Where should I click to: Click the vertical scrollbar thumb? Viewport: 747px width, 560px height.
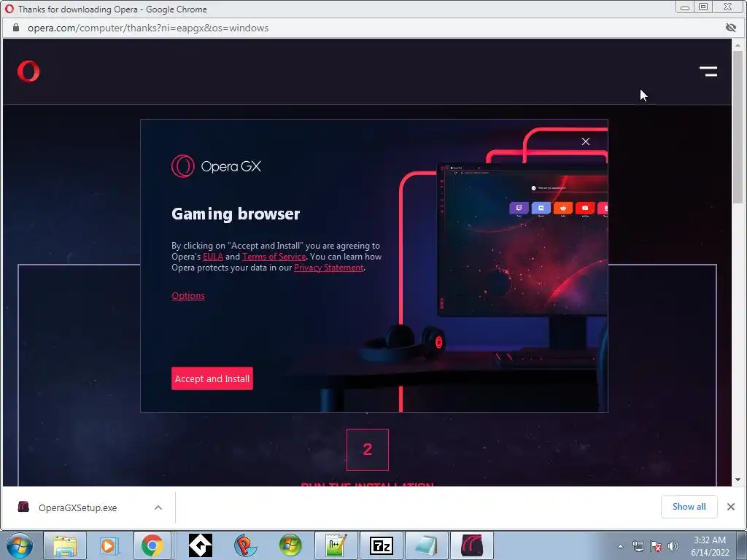pyautogui.click(x=738, y=127)
